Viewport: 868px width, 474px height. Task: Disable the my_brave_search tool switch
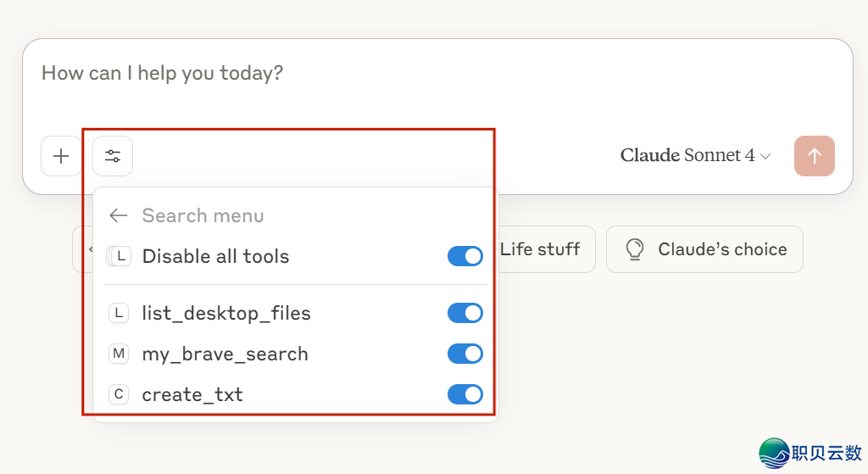click(465, 354)
